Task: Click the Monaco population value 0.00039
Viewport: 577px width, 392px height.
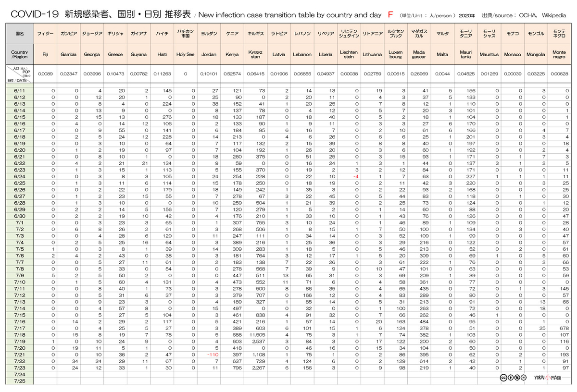Action: (512, 74)
